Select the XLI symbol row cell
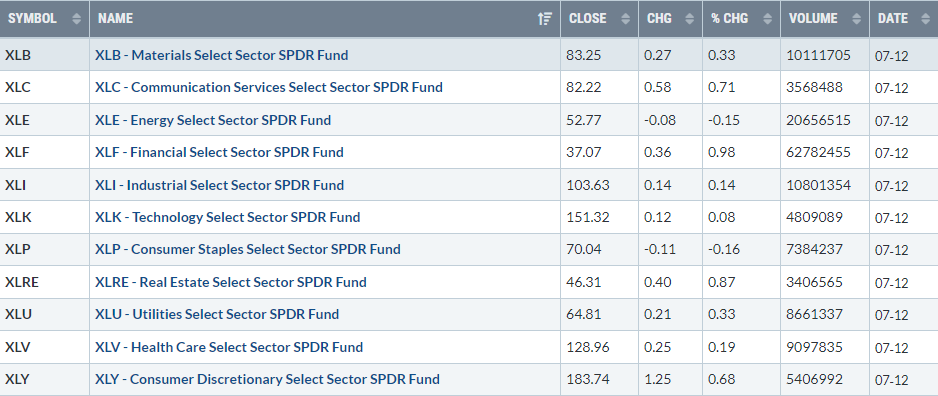Viewport: 938px width, 396px height. [x=45, y=185]
